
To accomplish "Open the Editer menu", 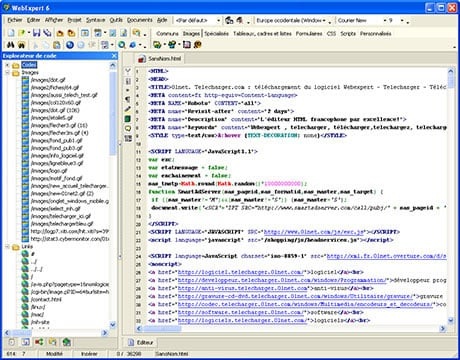I will 33,20.
